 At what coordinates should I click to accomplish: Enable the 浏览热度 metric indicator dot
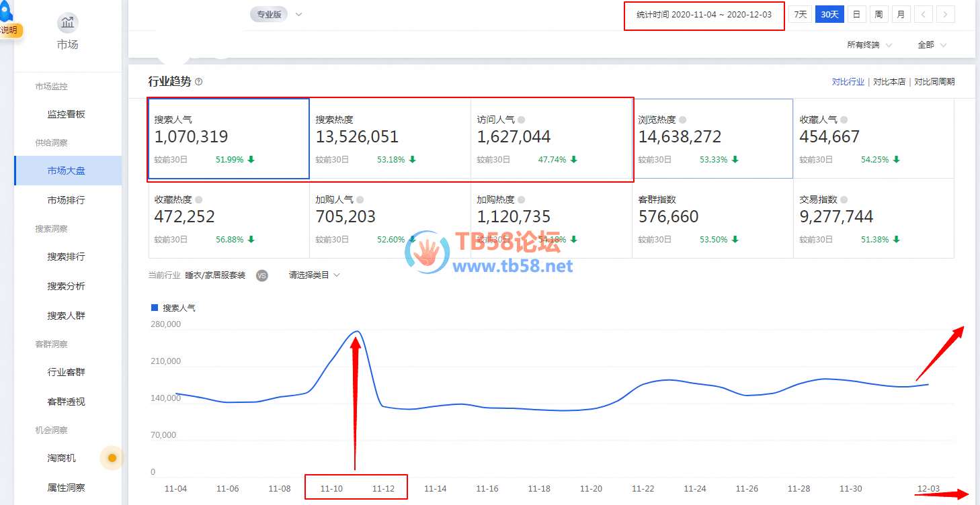683,120
